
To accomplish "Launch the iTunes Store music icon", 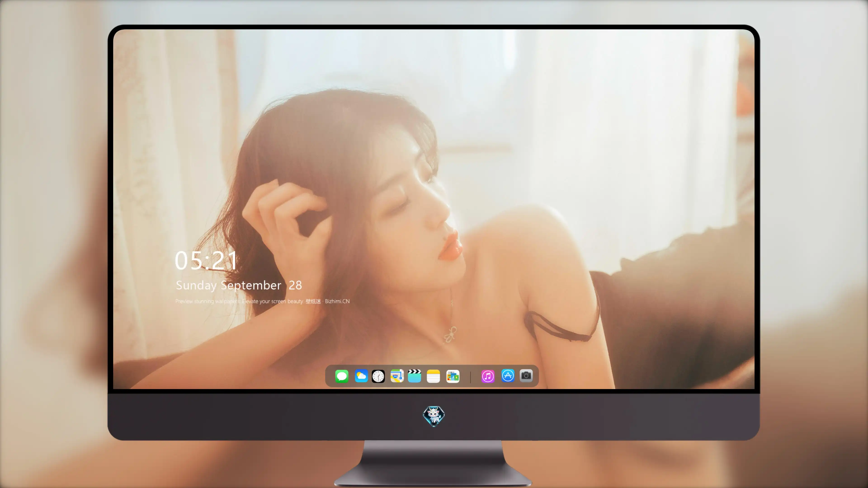I will pos(488,376).
